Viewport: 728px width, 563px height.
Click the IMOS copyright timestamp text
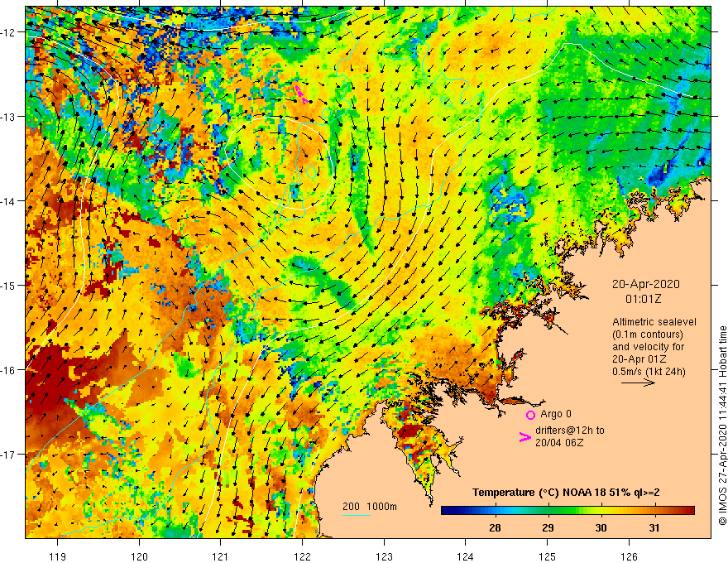[x=722, y=426]
